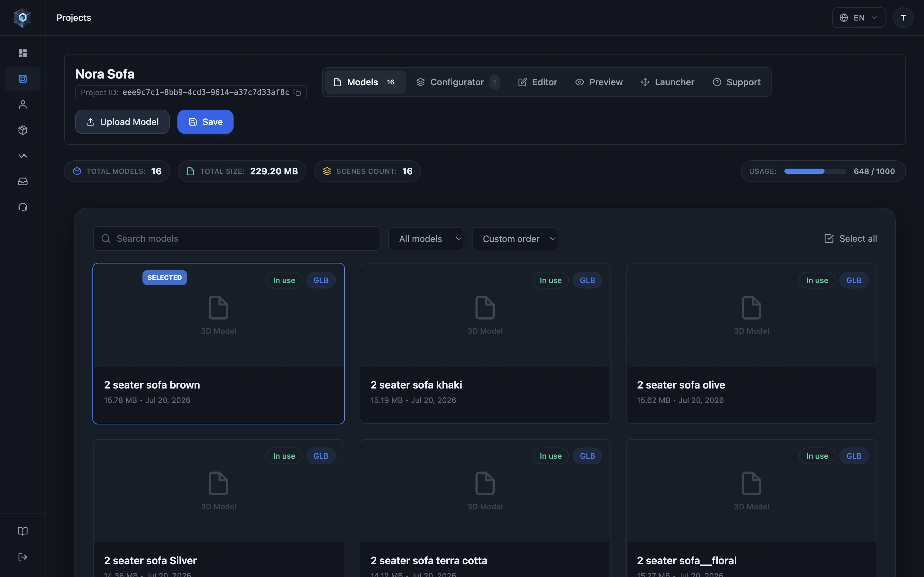Viewport: 924px width, 577px height.
Task: Open the Custom order sort dropdown
Action: point(515,239)
